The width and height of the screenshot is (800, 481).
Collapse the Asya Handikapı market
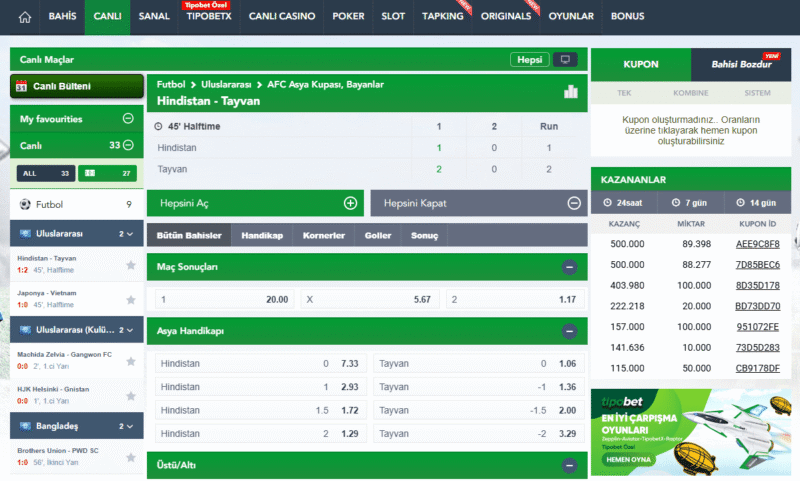[x=569, y=331]
